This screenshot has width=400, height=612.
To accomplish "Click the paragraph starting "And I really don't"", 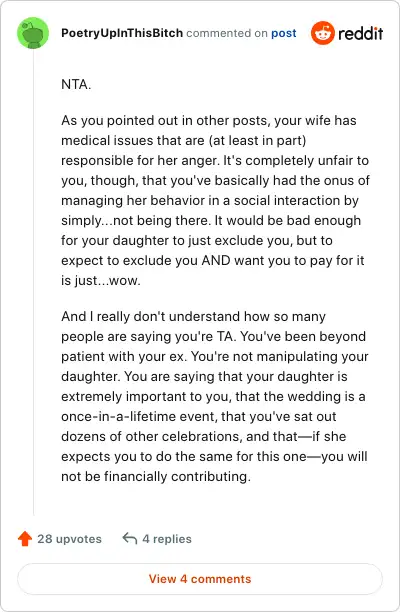I will 215,396.
